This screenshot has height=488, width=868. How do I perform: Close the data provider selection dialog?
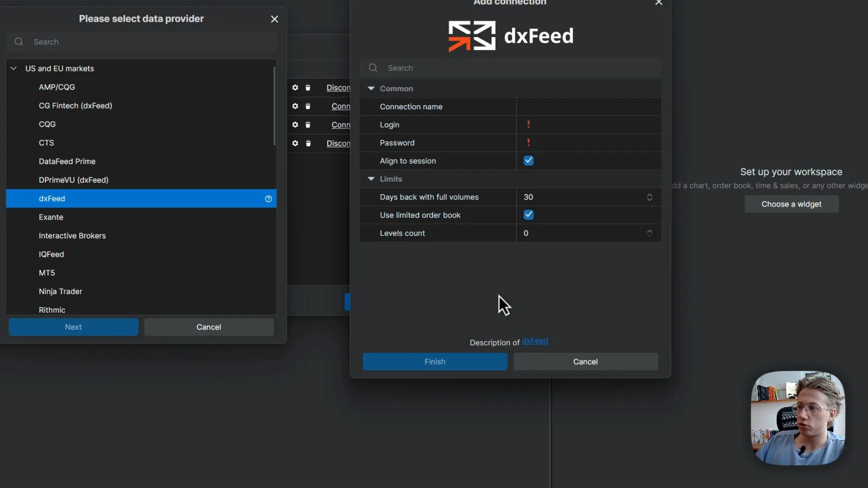pos(275,19)
